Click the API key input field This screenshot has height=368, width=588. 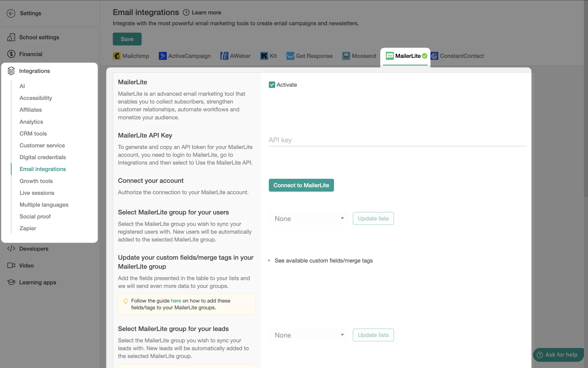(x=398, y=140)
